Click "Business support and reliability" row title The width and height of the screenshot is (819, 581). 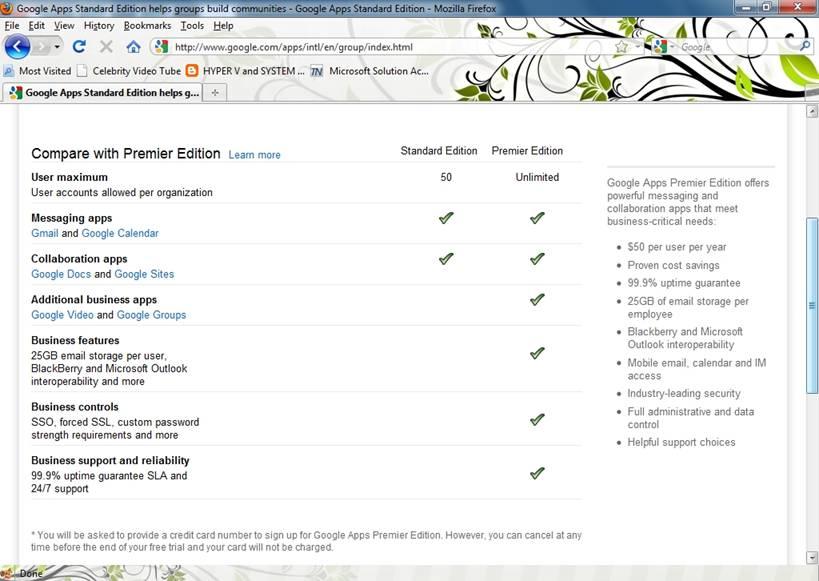click(110, 460)
